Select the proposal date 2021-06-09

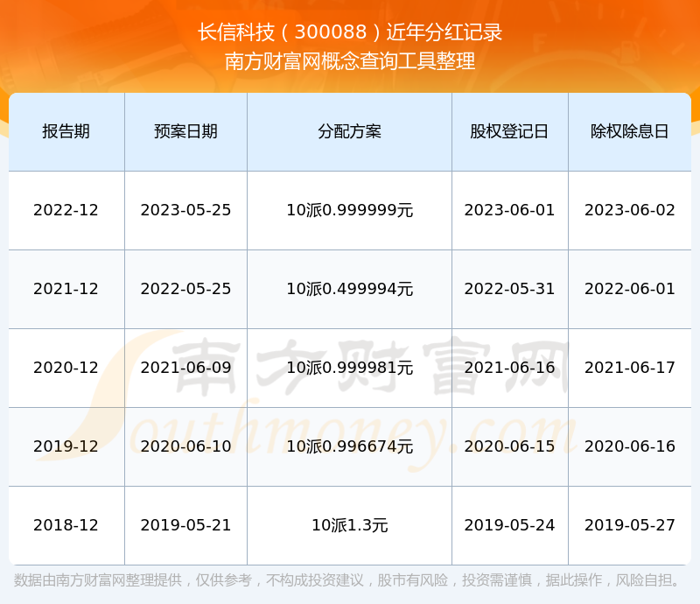(185, 368)
